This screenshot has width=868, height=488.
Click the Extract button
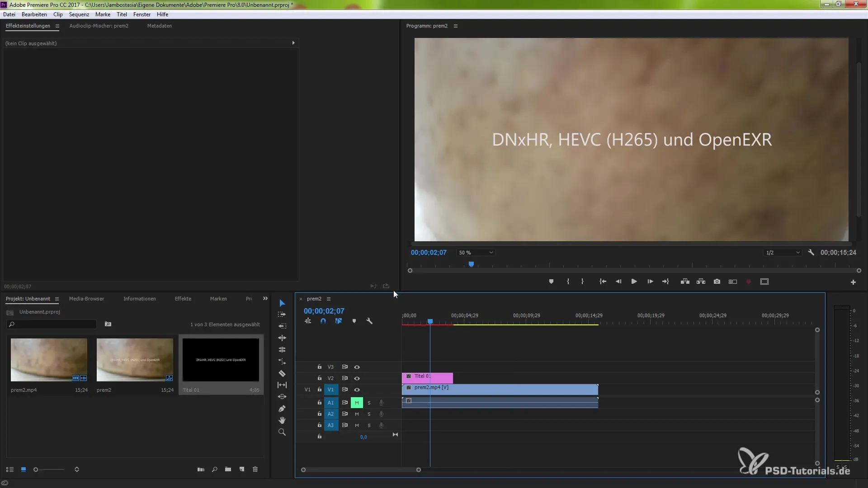701,282
